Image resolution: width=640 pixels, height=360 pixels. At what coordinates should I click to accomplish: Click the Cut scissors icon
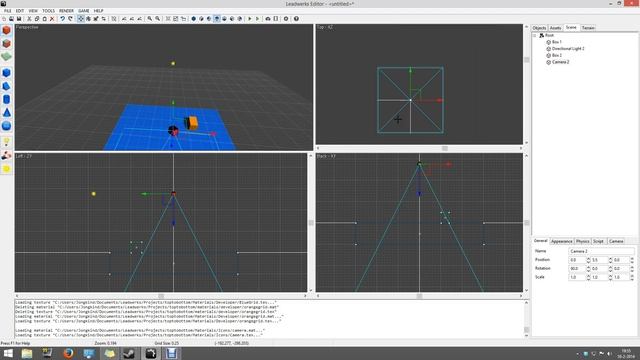click(x=29, y=19)
